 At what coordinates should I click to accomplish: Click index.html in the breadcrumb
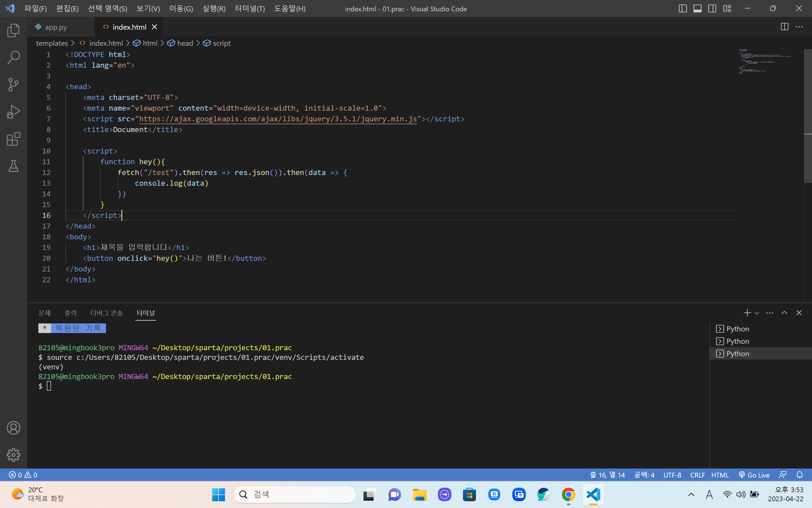click(x=106, y=43)
